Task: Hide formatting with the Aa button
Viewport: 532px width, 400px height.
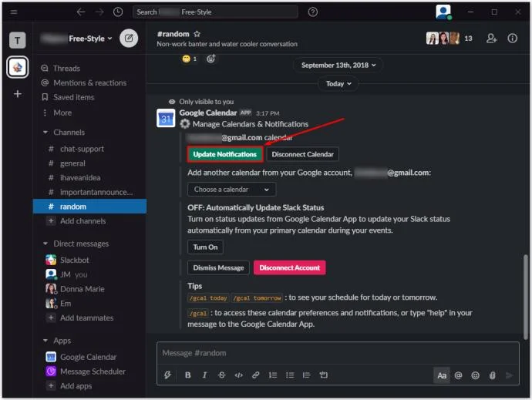Action: tap(442, 375)
